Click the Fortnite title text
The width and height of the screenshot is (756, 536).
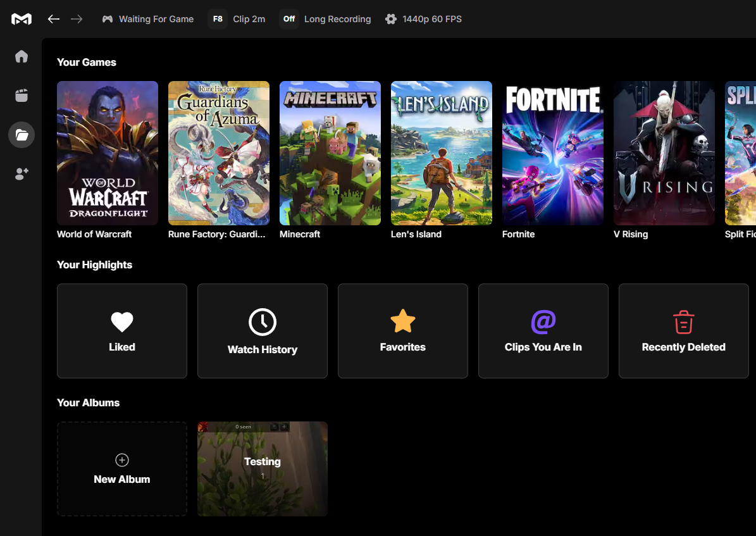(518, 234)
